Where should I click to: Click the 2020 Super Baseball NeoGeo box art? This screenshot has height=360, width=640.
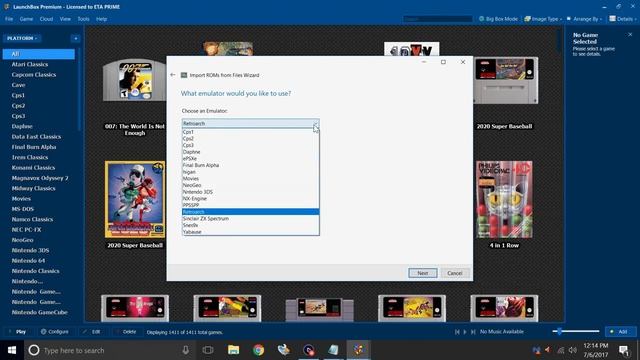tap(135, 199)
